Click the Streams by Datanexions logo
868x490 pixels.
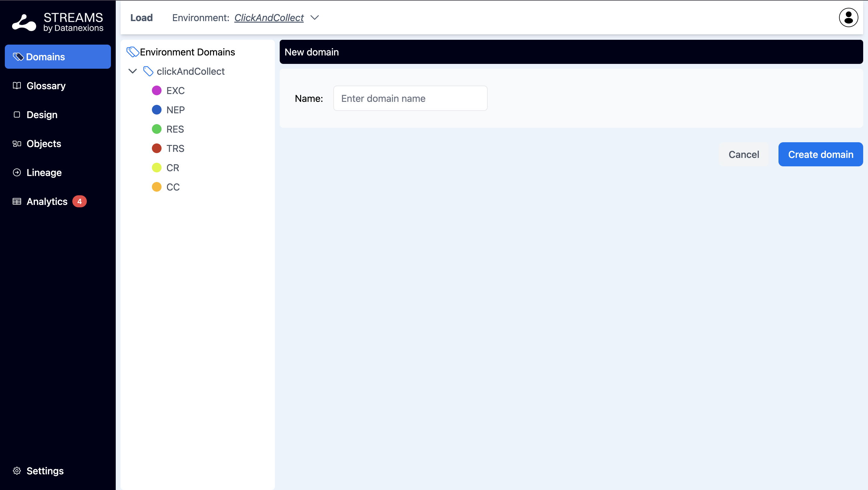point(58,22)
